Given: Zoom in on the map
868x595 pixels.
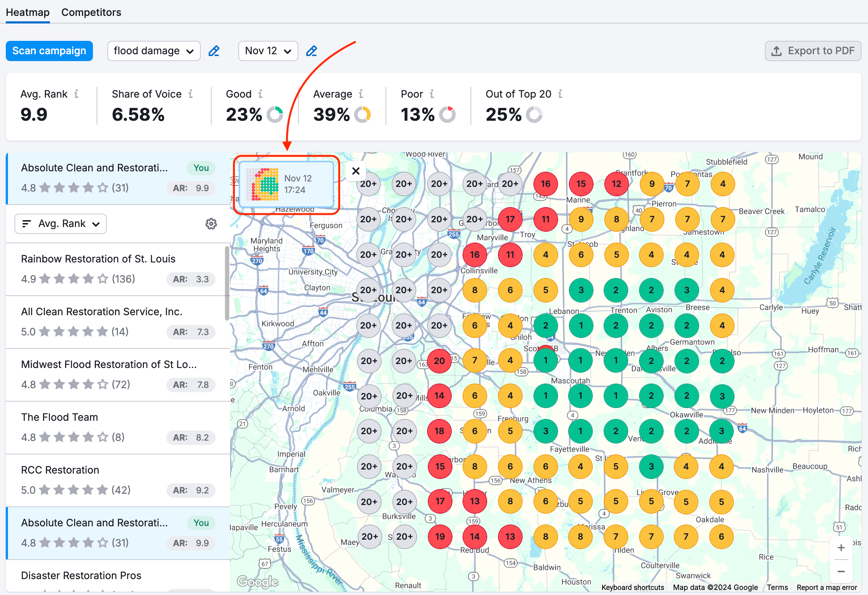Looking at the screenshot, I should (841, 547).
